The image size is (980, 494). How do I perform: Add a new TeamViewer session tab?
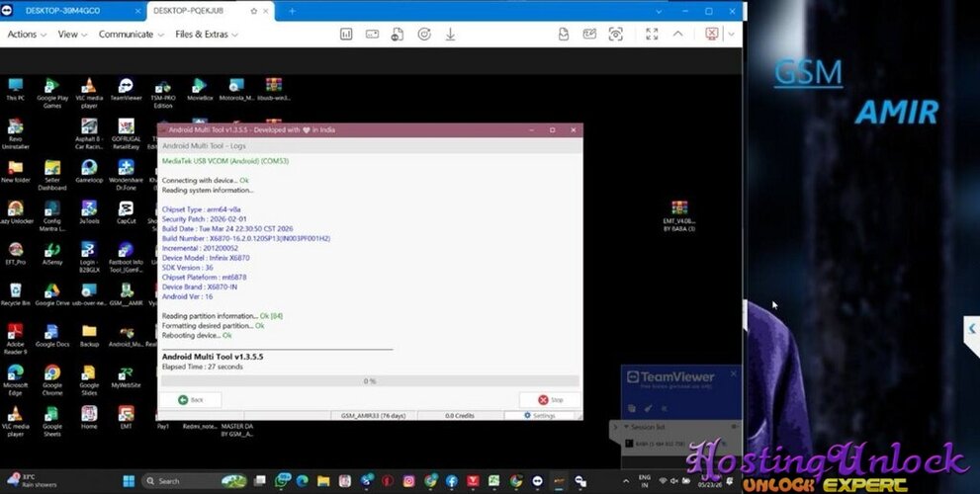pos(292,11)
